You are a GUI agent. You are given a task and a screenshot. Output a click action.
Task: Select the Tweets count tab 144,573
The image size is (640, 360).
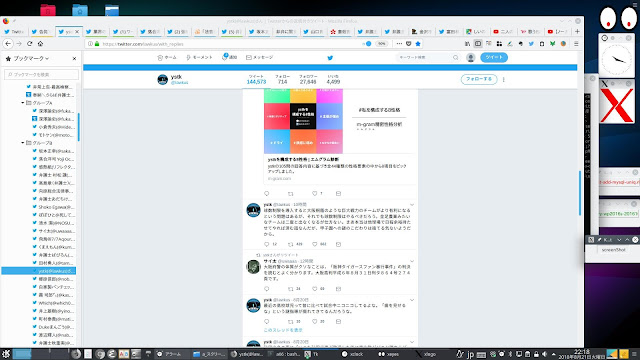pyautogui.click(x=256, y=80)
